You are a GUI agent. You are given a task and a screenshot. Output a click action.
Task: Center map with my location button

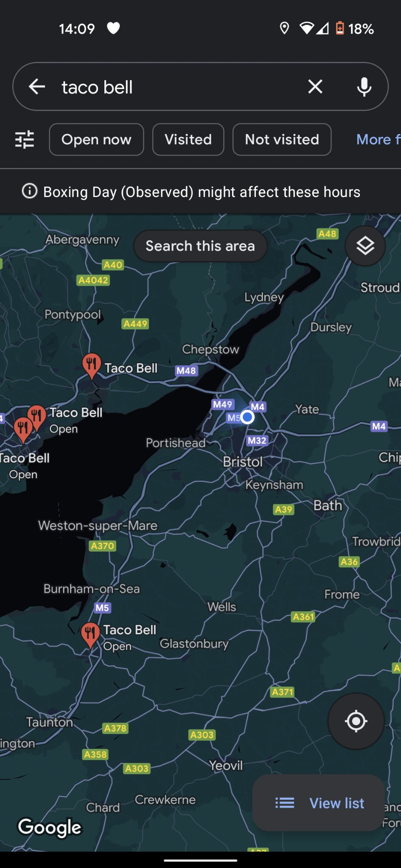coord(356,721)
